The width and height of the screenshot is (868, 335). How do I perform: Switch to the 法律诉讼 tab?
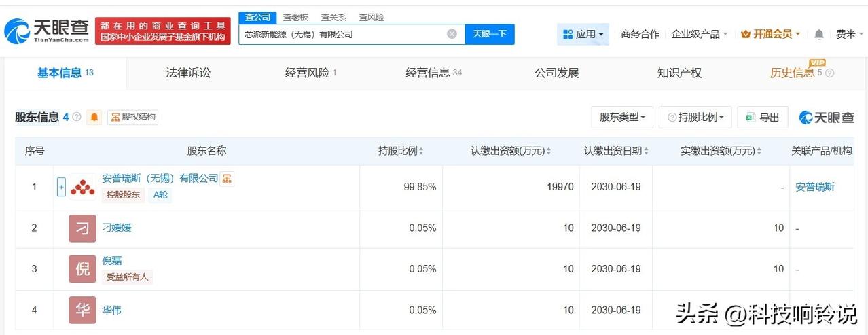pyautogui.click(x=188, y=73)
